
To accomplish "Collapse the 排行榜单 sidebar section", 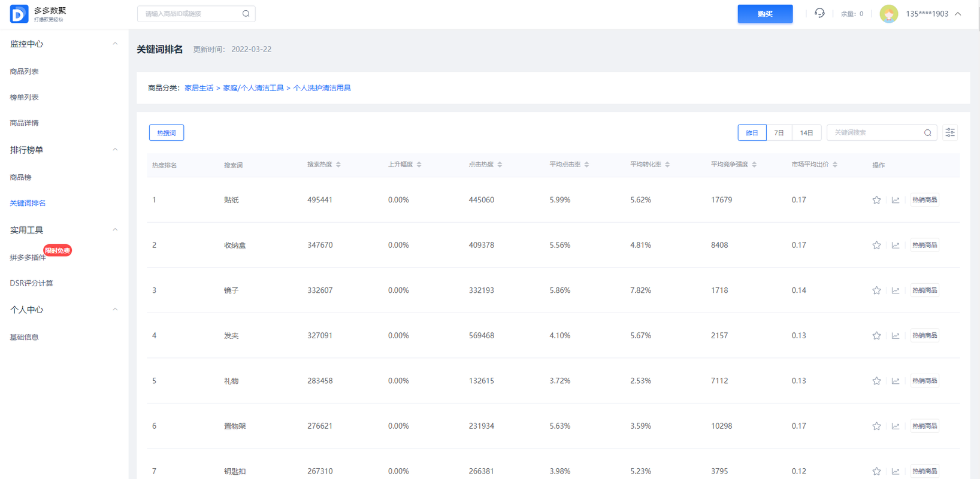I will click(115, 150).
